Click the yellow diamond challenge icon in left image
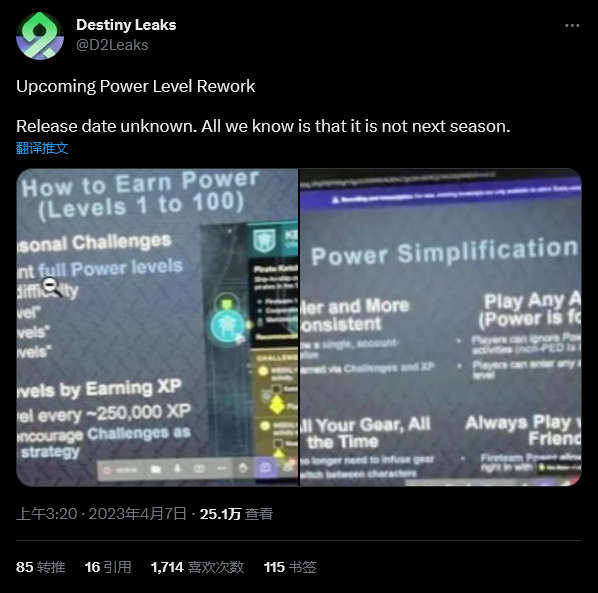This screenshot has width=598, height=593. 277,405
